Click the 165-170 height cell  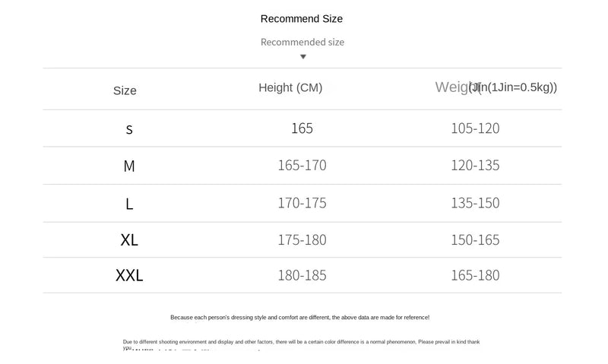302,166
